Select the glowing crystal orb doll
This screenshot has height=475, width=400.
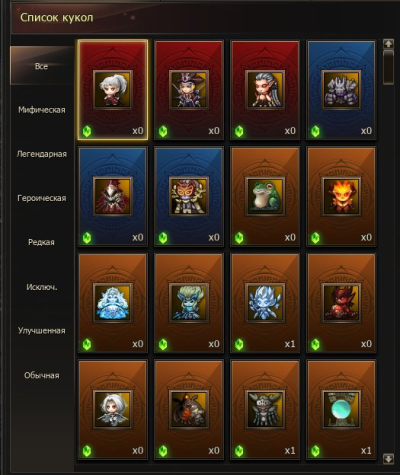coord(341,410)
